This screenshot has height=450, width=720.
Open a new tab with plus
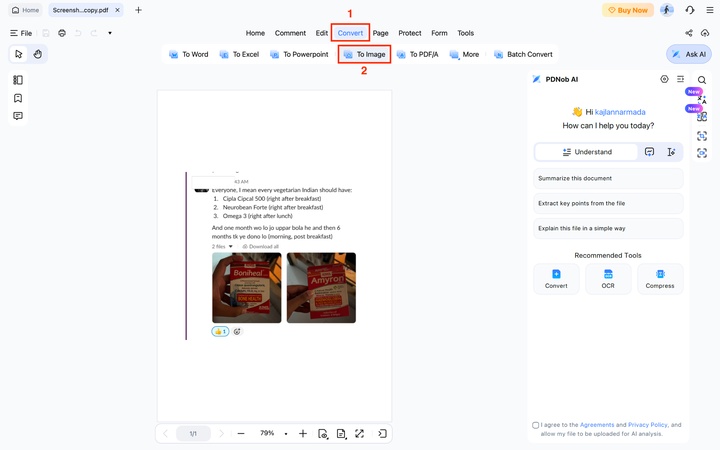tap(138, 10)
